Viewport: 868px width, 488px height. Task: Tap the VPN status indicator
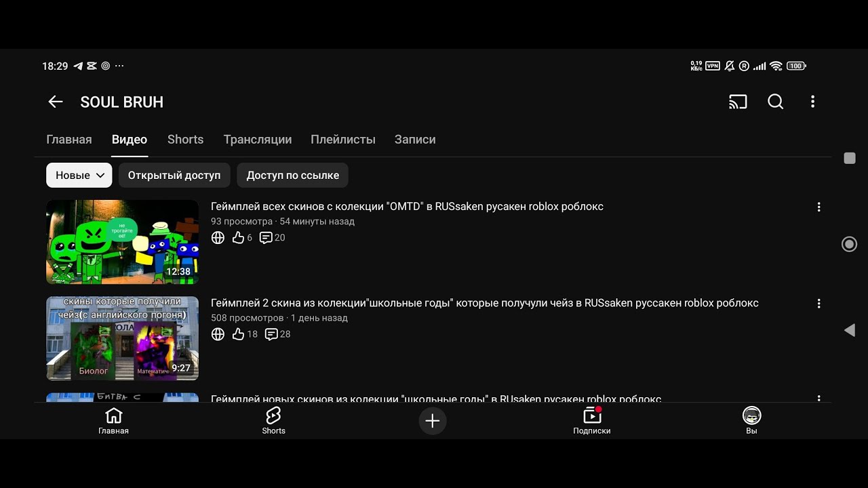click(x=712, y=66)
